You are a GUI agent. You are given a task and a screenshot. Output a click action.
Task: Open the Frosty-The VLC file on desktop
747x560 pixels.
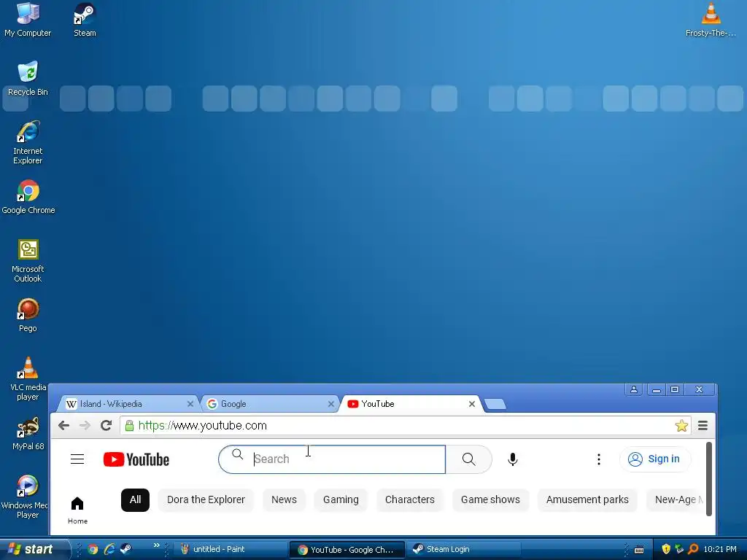point(711,19)
